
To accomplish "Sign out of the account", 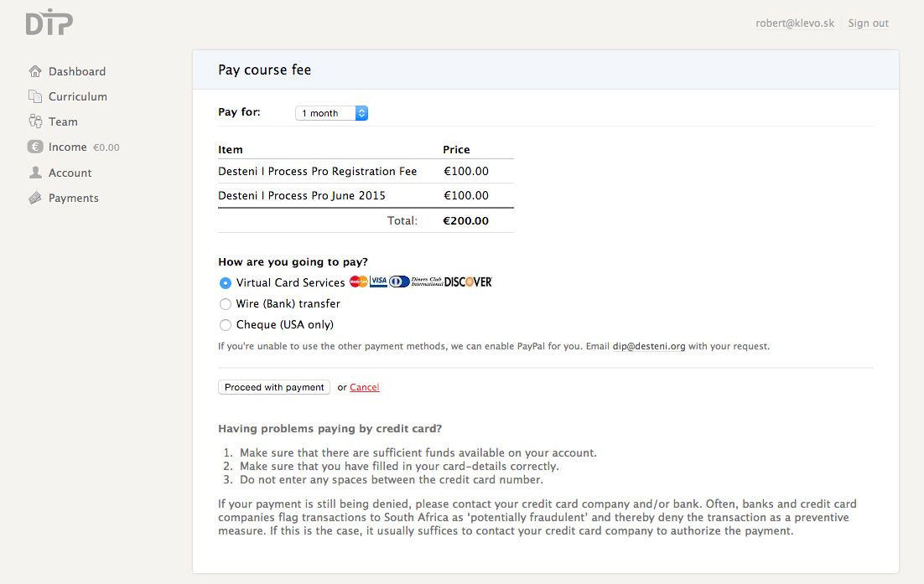I will point(868,23).
